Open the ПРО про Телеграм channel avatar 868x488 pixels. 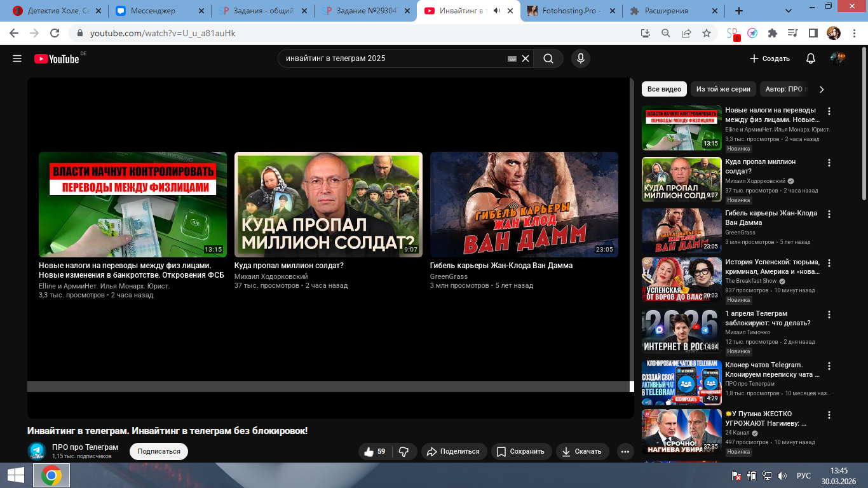(x=37, y=451)
